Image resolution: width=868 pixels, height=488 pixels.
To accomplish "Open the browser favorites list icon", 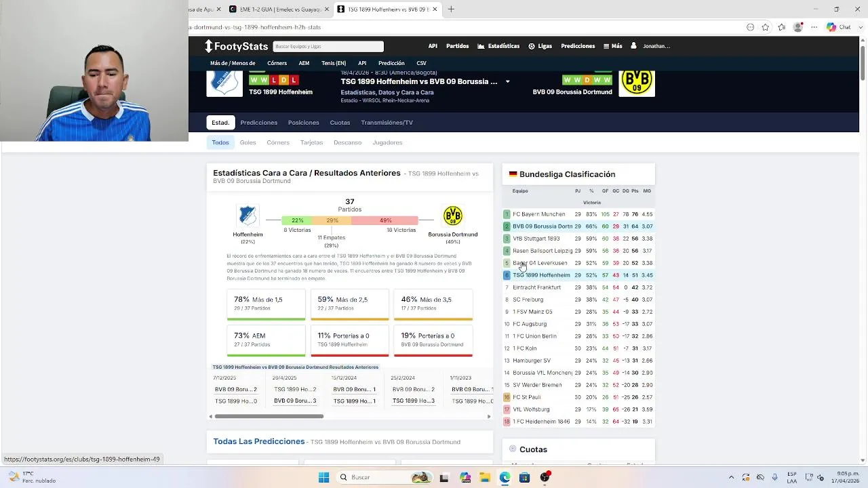I will (x=782, y=27).
